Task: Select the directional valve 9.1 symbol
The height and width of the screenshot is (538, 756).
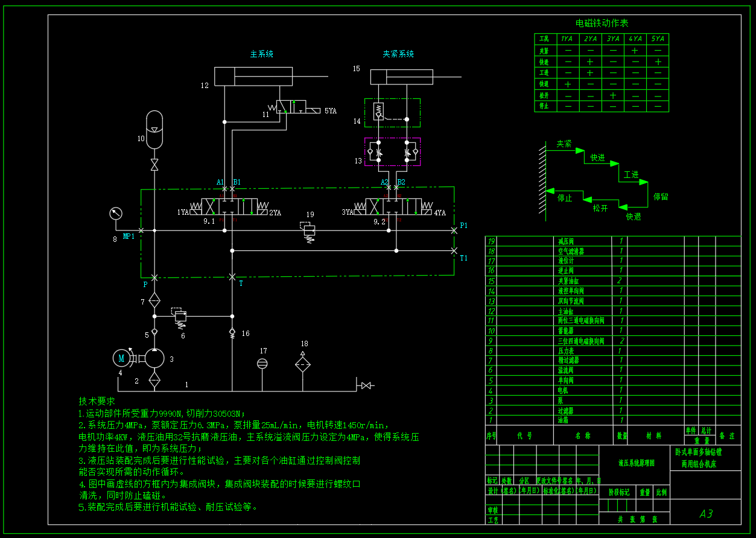Action: [x=229, y=207]
